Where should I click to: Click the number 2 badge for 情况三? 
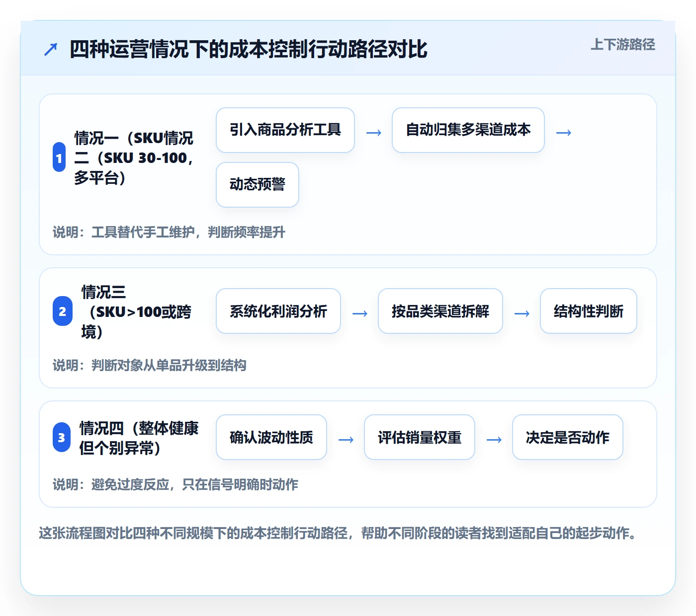tap(63, 311)
